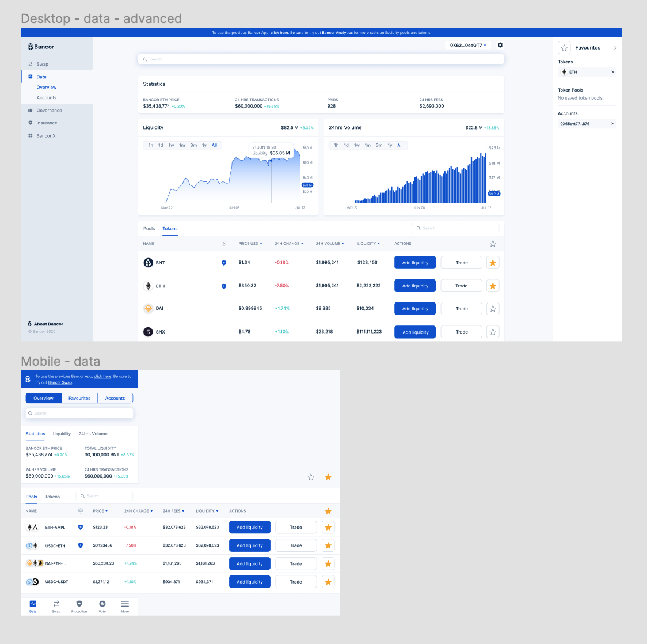647x644 pixels.
Task: Click the Insurance shield icon in sidebar
Action: coord(30,123)
